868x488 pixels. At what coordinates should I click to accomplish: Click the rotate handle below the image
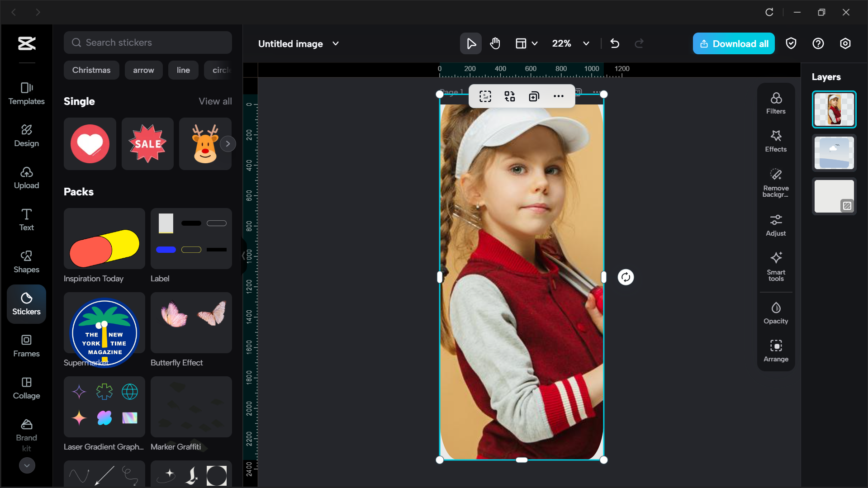[x=626, y=277]
